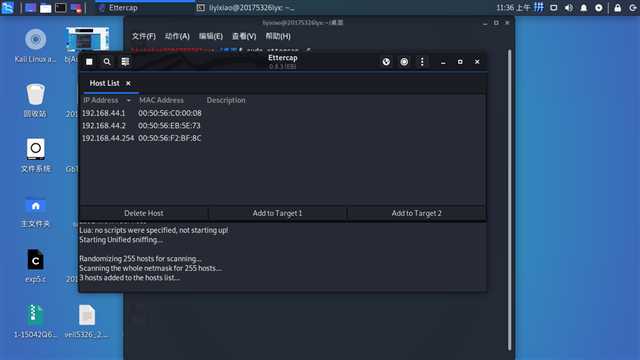Sort by IP Address column header
The height and width of the screenshot is (360, 640).
[x=101, y=100]
